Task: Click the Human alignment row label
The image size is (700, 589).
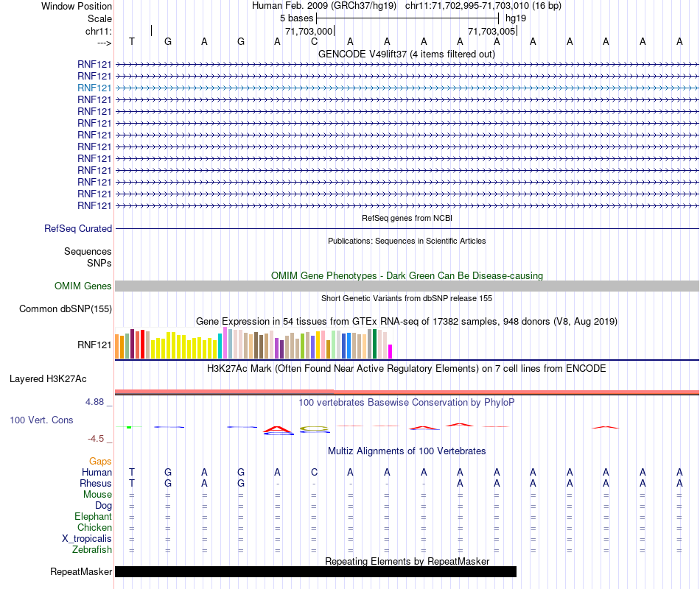Action: 97,472
